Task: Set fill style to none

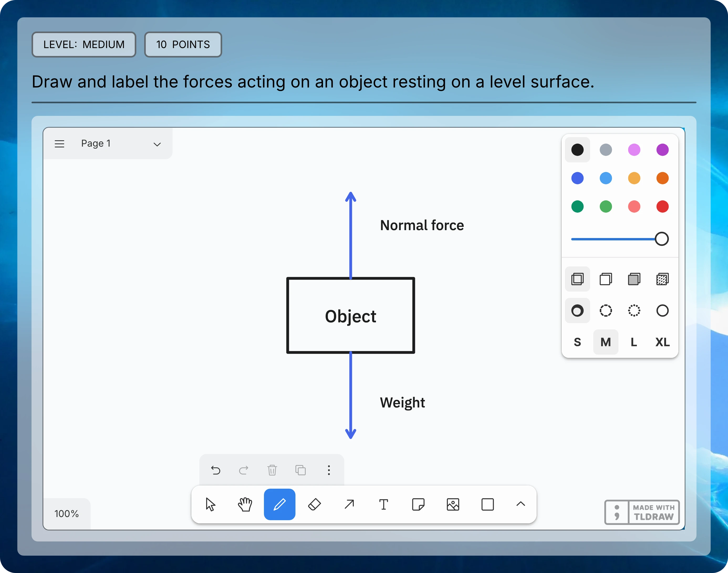Action: pyautogui.click(x=578, y=279)
